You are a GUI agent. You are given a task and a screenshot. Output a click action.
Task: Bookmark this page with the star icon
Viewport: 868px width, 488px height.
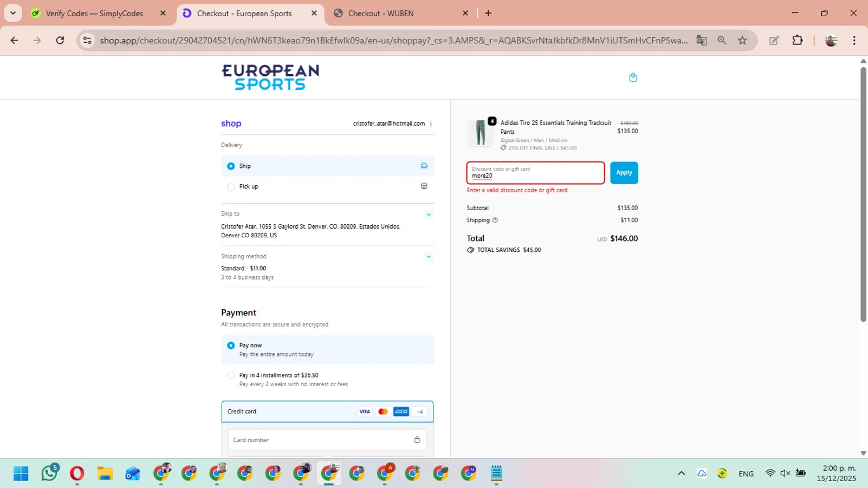(742, 40)
